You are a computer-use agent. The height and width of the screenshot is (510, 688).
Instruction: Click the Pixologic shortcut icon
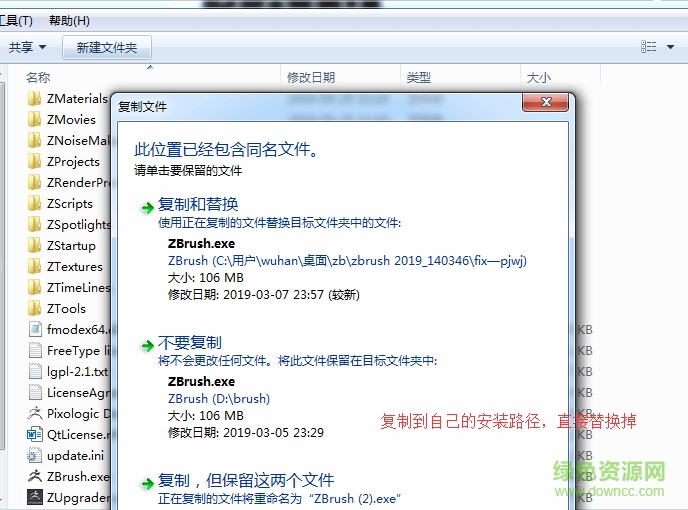click(x=35, y=413)
